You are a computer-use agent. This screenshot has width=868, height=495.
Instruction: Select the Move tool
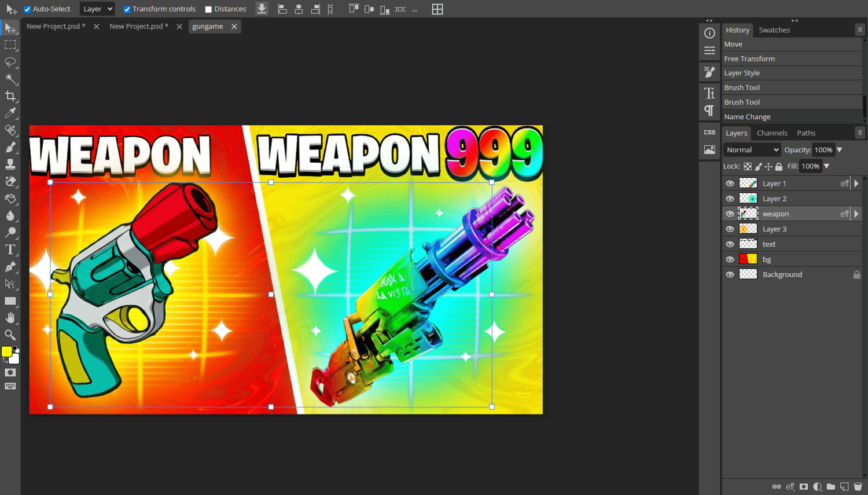coord(10,28)
